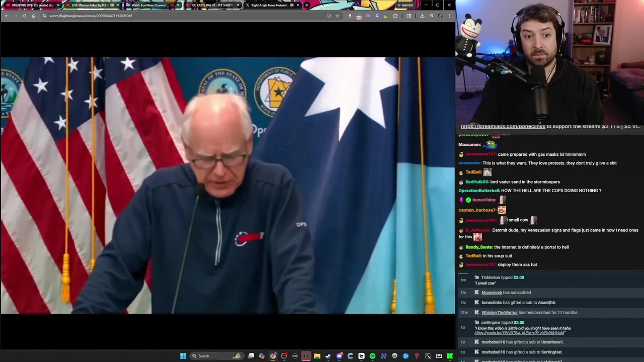Click WhiskeyTheWarrior in the resubscribed event
This screenshot has height=362, width=644.
click(499, 313)
